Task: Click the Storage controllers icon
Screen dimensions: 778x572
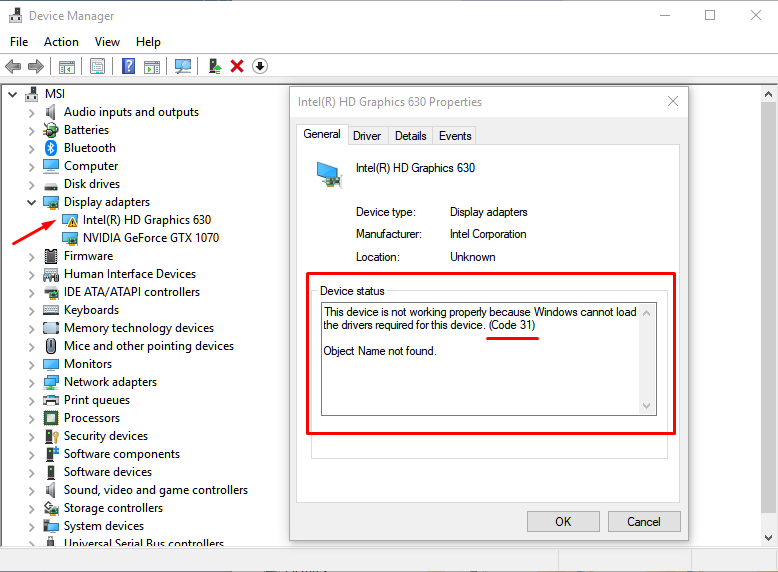Action: click(x=51, y=508)
